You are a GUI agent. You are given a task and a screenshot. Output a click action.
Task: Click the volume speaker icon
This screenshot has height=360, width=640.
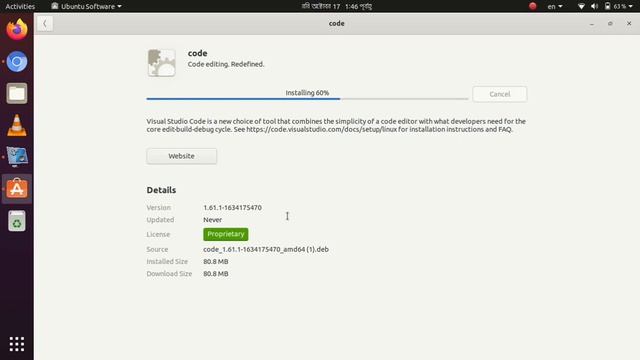tap(594, 6)
